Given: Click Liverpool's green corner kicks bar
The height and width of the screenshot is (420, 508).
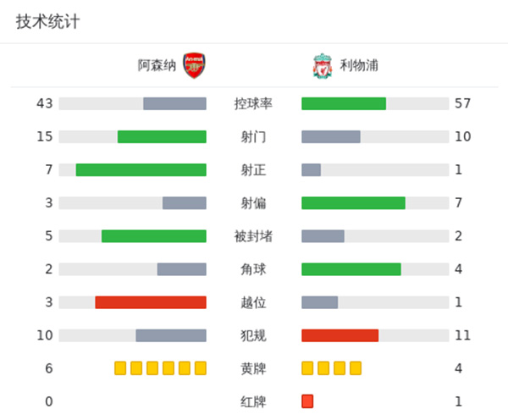Looking at the screenshot, I should tap(351, 268).
